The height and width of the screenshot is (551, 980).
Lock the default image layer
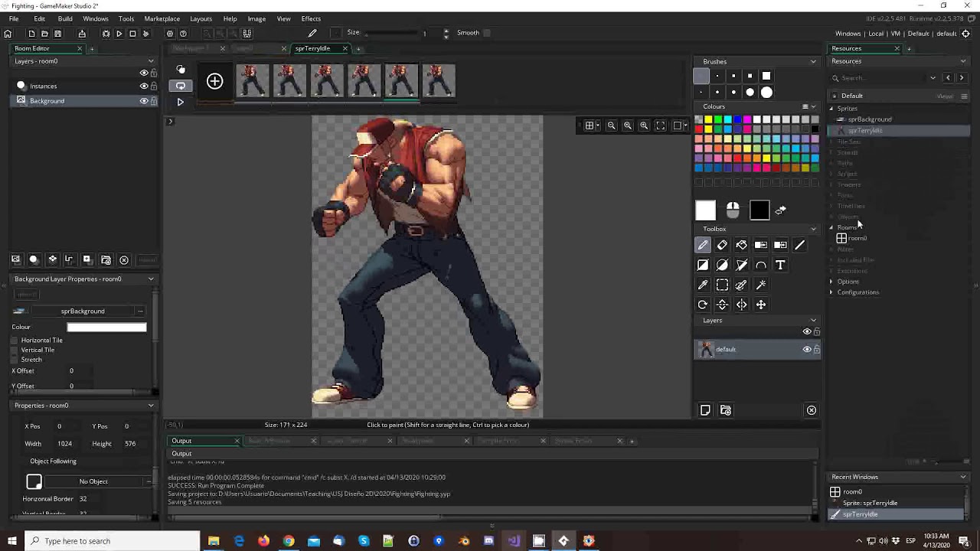point(817,350)
